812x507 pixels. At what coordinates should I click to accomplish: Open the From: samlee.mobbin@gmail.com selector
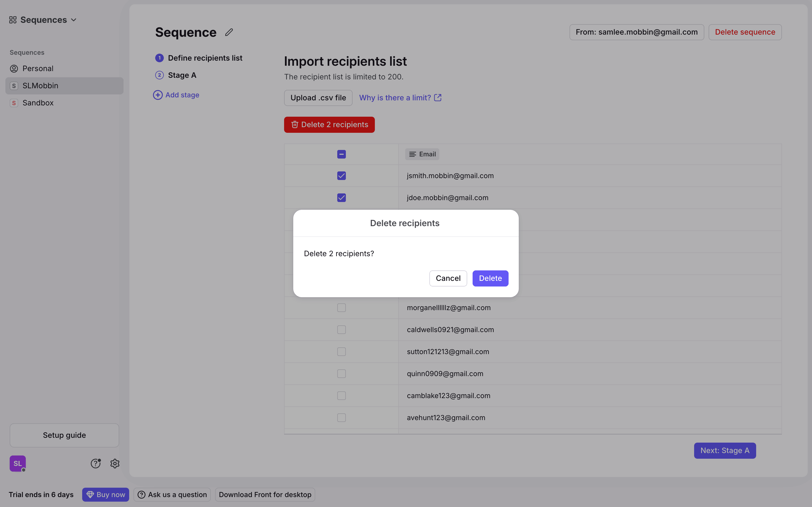click(636, 32)
